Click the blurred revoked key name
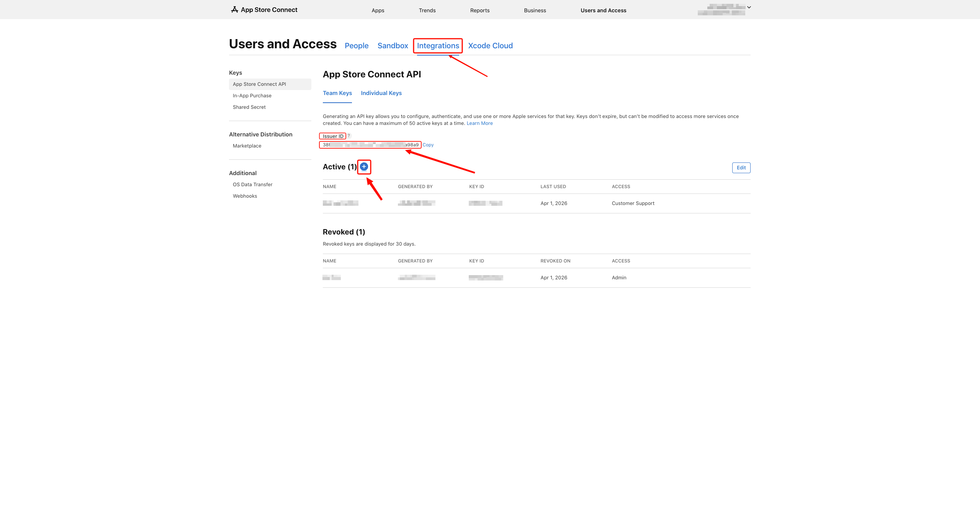The height and width of the screenshot is (505, 980). 332,278
